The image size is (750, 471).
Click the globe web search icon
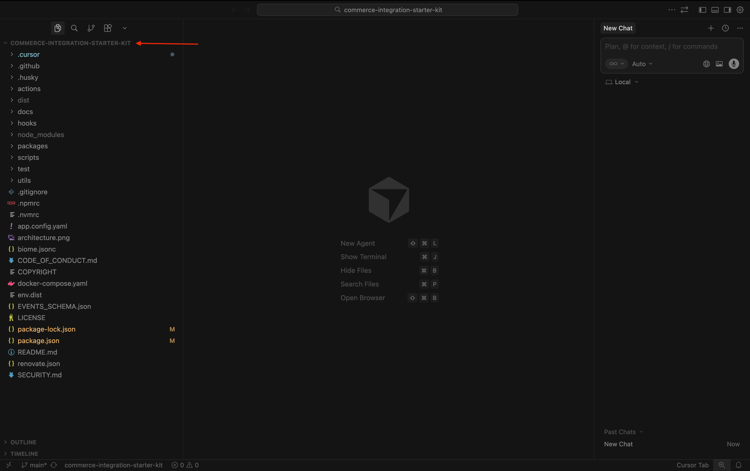(x=706, y=64)
